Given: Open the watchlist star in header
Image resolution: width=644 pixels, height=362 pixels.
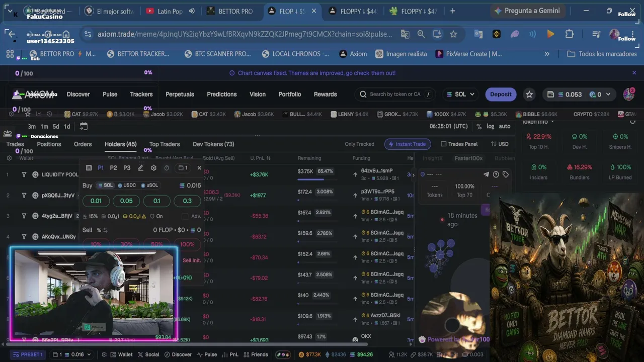Looking at the screenshot, I should [529, 94].
